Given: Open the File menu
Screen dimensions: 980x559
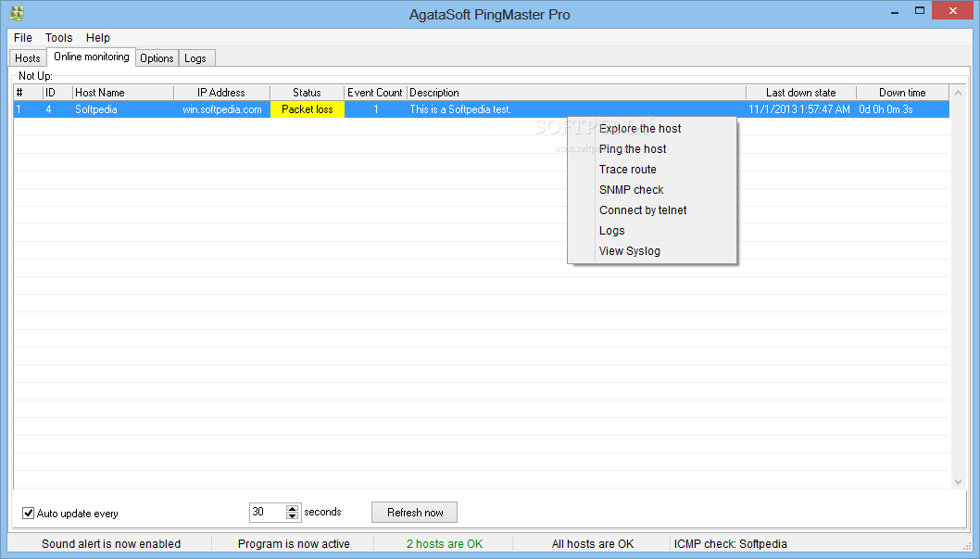Looking at the screenshot, I should (x=23, y=37).
